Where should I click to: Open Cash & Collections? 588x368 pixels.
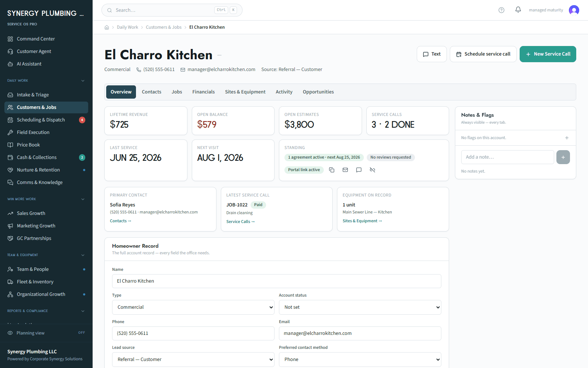[x=46, y=157]
